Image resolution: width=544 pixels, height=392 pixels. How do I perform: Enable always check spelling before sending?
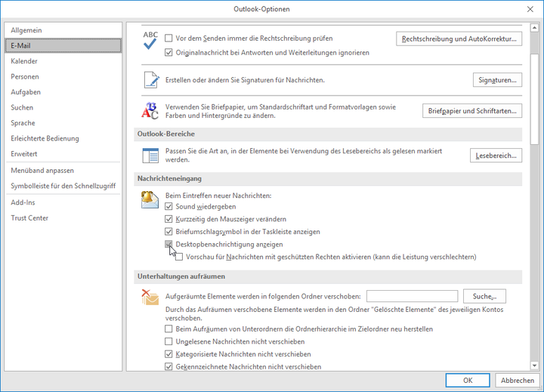pyautogui.click(x=168, y=39)
